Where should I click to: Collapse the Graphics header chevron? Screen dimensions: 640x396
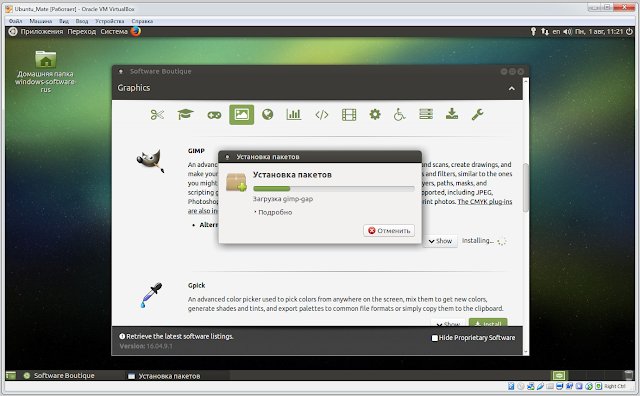(511, 89)
